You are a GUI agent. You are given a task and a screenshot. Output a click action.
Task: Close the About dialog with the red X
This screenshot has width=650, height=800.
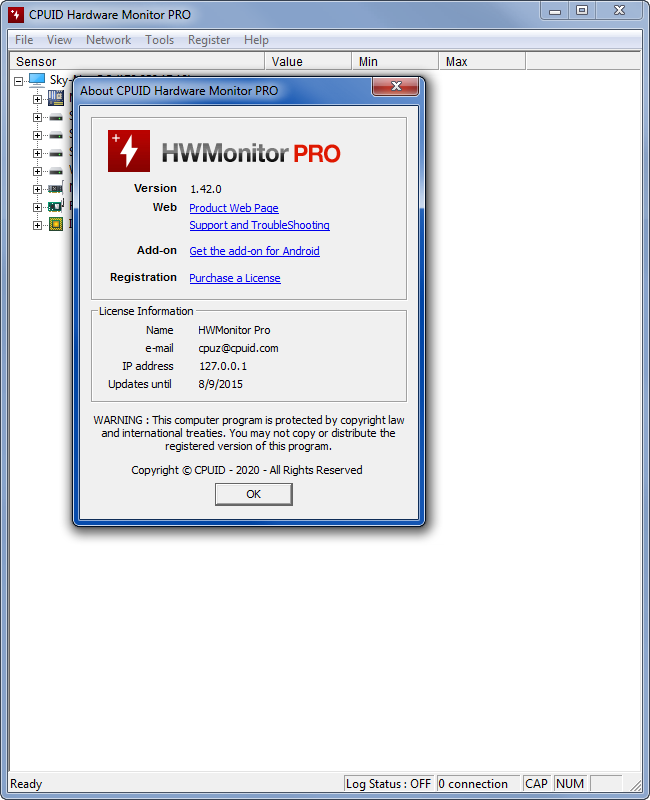(x=396, y=86)
